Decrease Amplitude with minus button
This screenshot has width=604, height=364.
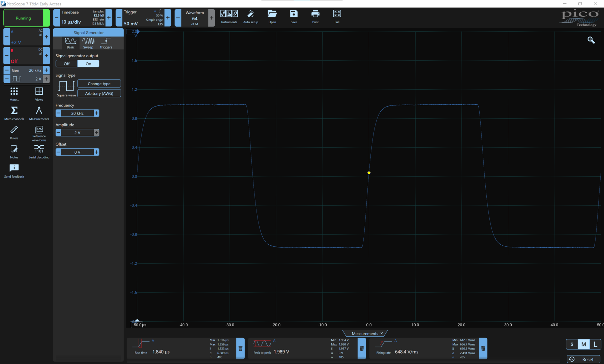[x=58, y=133]
